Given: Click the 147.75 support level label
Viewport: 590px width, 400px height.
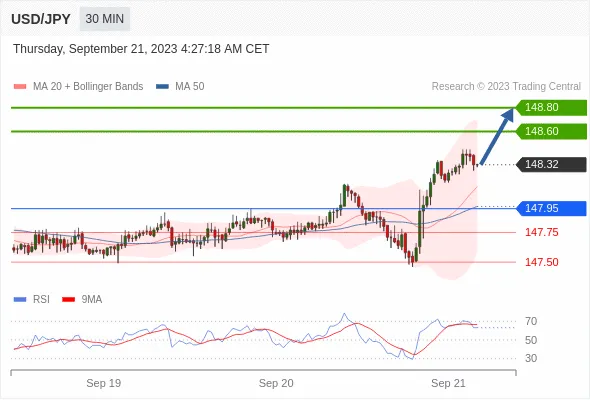Looking at the screenshot, I should (x=541, y=232).
